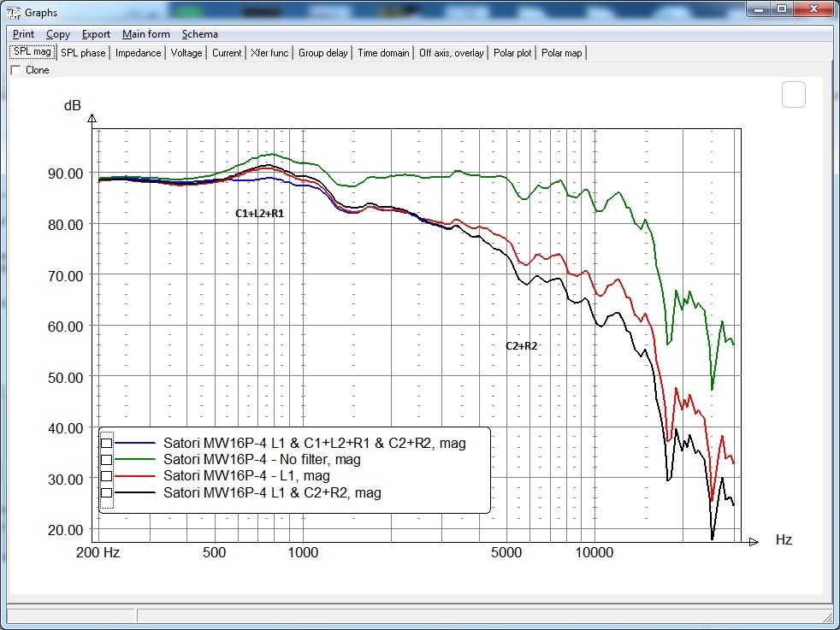Maximize the Graphs window
The height and width of the screenshot is (630, 840).
[x=782, y=9]
